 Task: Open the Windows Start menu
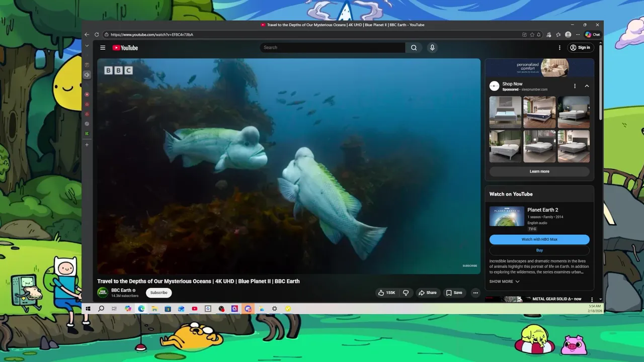pos(88,309)
